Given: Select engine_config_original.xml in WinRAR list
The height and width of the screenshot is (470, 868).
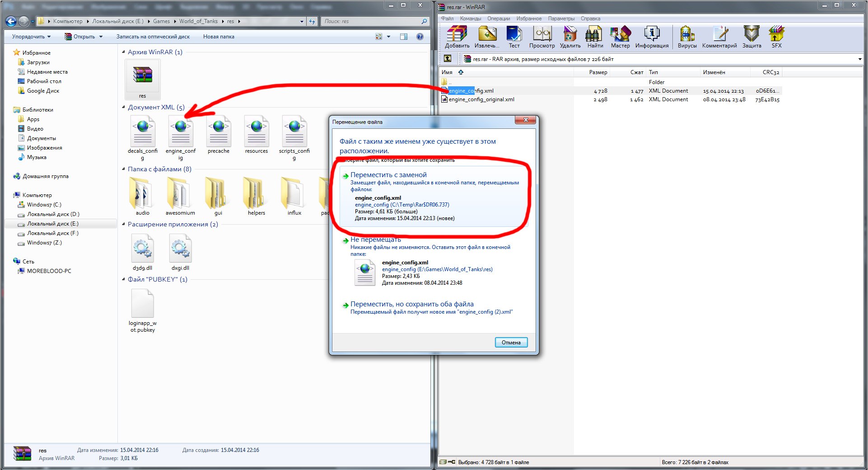Looking at the screenshot, I should (x=481, y=99).
